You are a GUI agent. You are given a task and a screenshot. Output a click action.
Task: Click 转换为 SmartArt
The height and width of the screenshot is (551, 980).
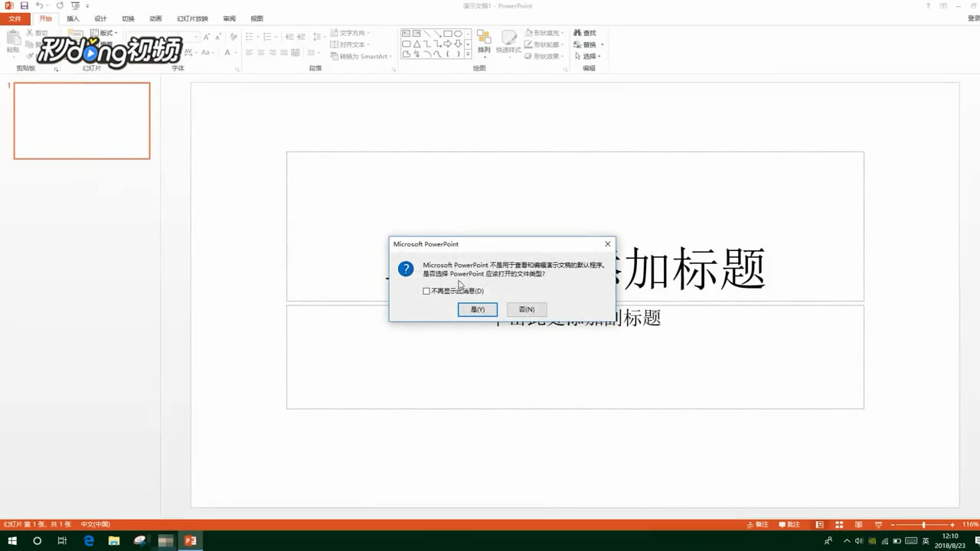pos(361,57)
